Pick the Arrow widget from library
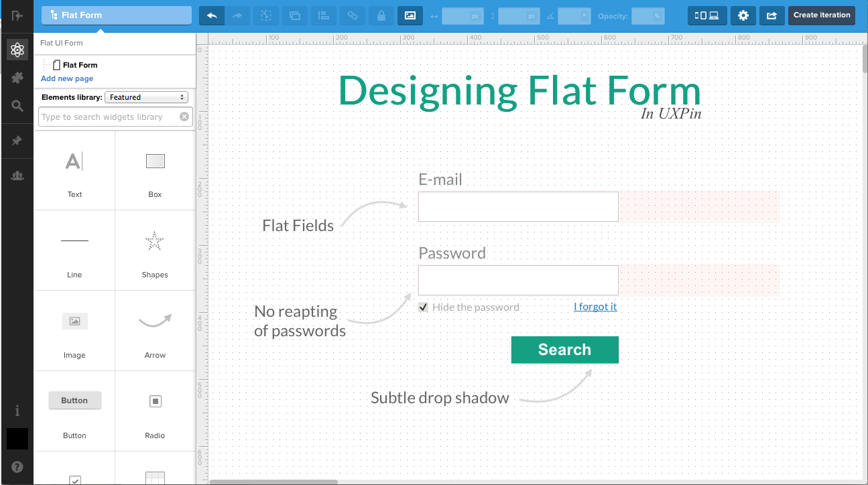The image size is (868, 485). (x=155, y=331)
